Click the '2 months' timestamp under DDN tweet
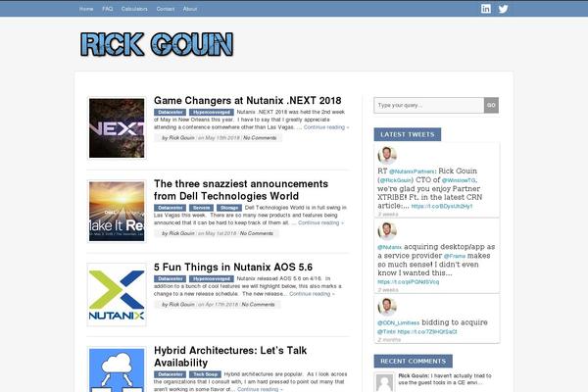The width and height of the screenshot is (588, 392). (390, 340)
